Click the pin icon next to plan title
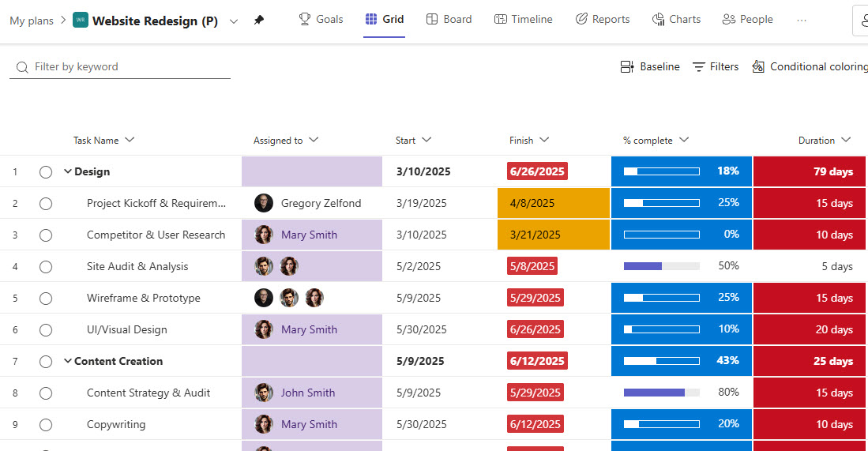 coord(258,21)
